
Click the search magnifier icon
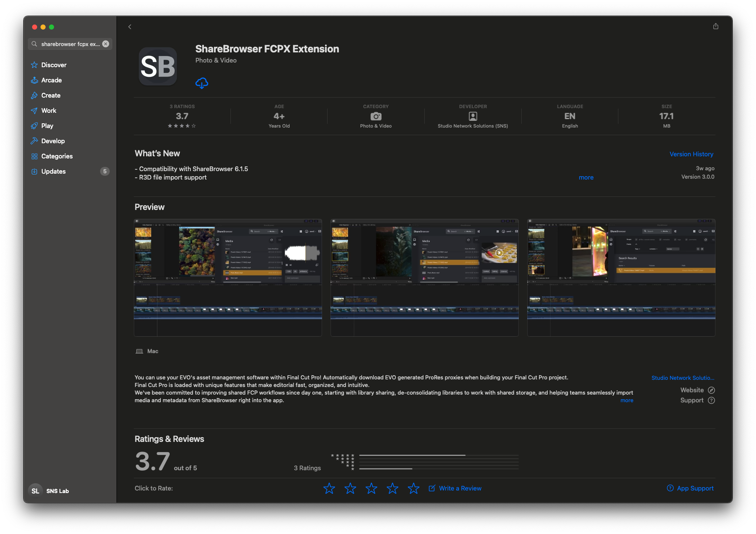(35, 44)
